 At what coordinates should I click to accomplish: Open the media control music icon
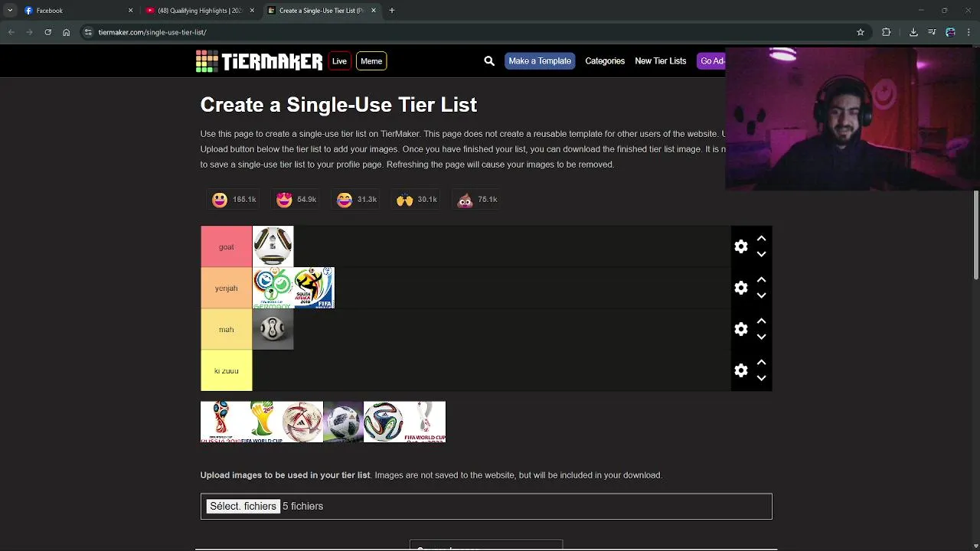[932, 32]
